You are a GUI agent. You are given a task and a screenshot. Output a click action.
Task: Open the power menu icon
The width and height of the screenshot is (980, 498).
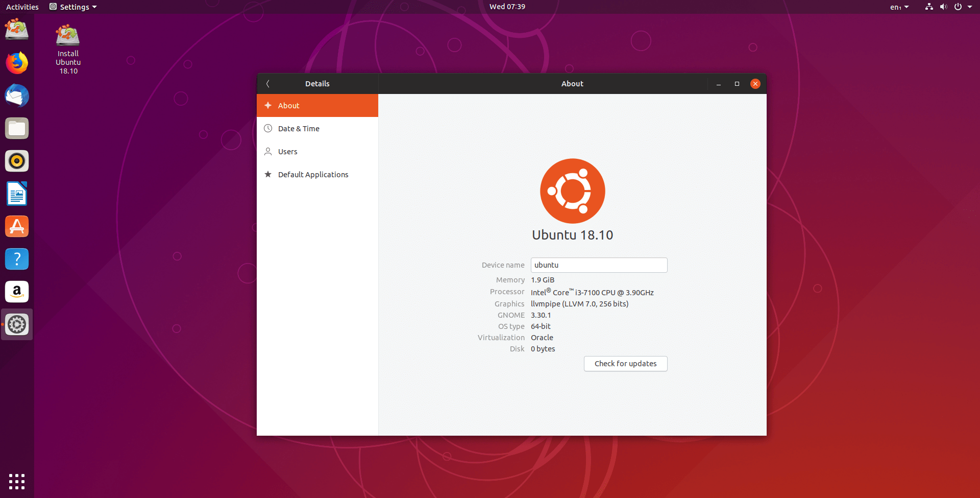[958, 7]
